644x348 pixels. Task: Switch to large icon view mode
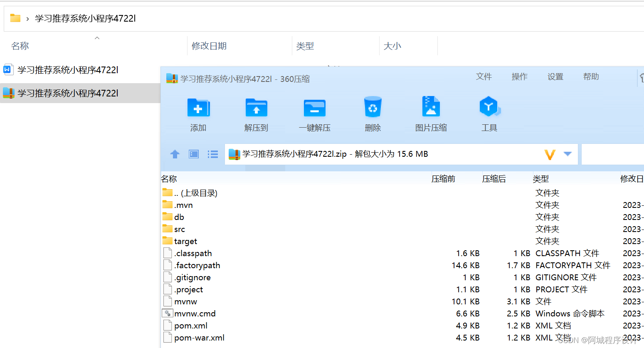pyautogui.click(x=193, y=154)
